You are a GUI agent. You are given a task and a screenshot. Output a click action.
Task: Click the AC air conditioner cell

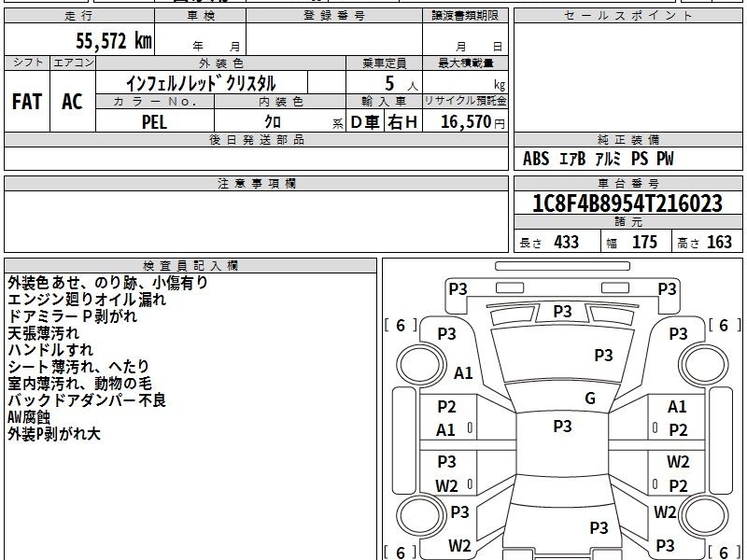(73, 102)
